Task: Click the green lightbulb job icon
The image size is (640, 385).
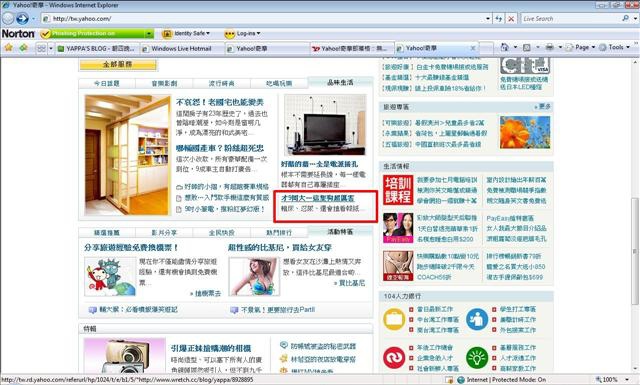Action: pos(477,358)
